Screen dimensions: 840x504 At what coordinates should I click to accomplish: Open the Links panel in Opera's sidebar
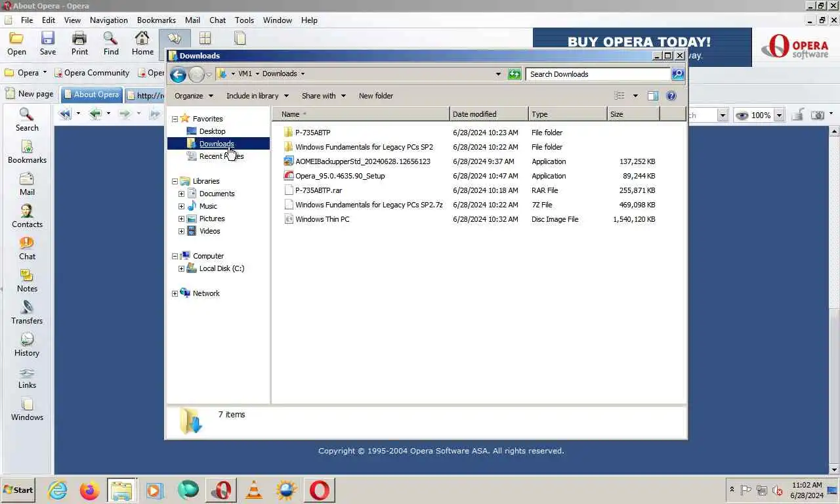tap(27, 377)
